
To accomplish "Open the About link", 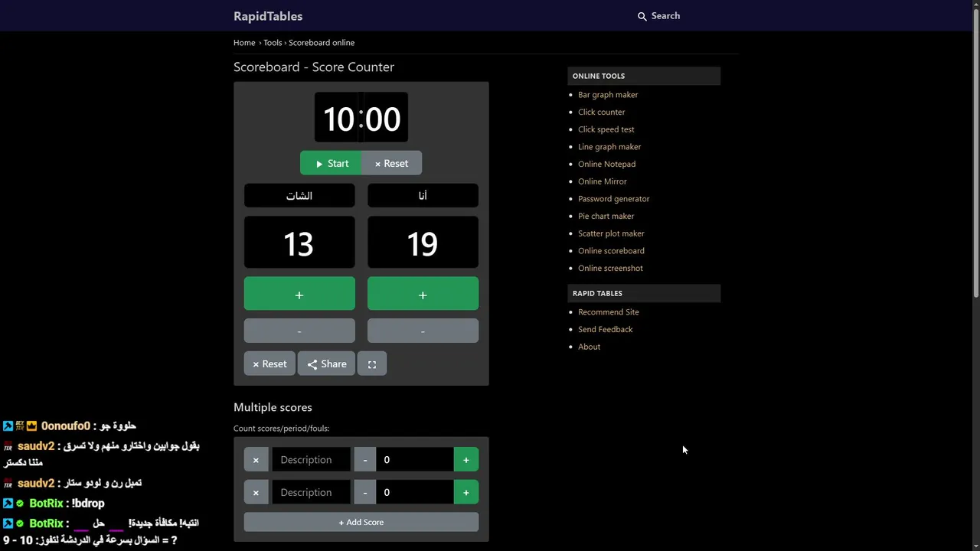I will [590, 347].
